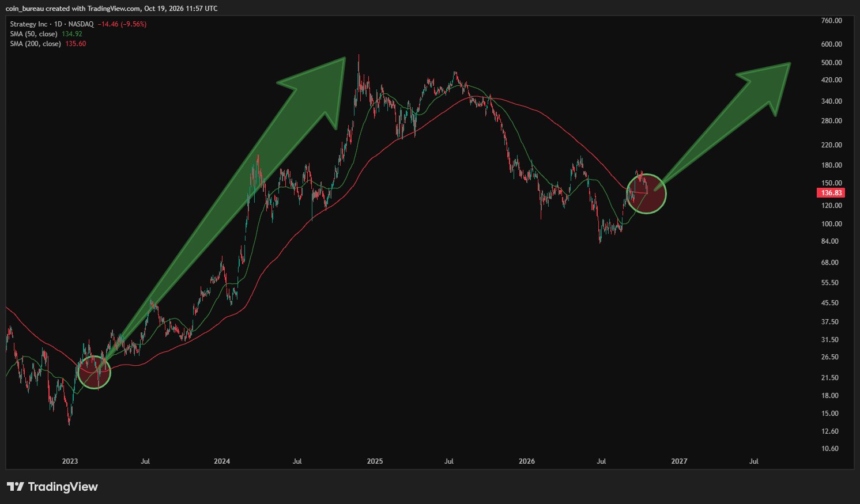Click the 21.50 price axis label
Screen dimensions: 860x504
pyautogui.click(x=831, y=378)
